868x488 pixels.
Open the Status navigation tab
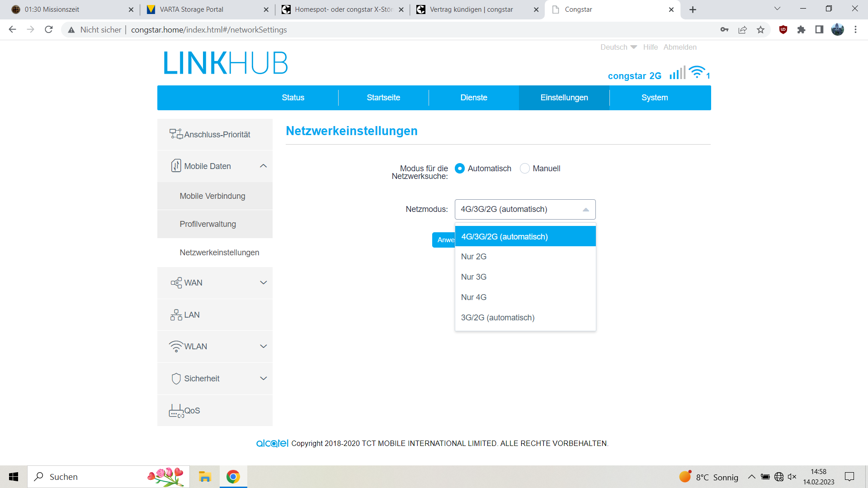click(x=293, y=98)
